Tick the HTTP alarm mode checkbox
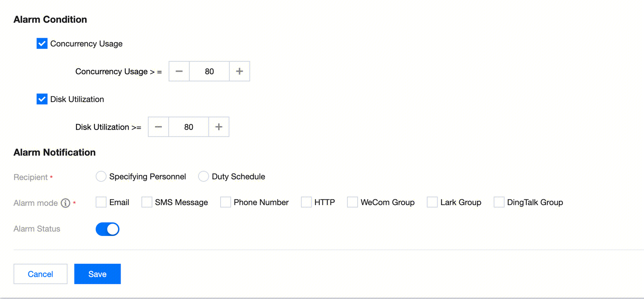The width and height of the screenshot is (644, 299). pyautogui.click(x=306, y=202)
